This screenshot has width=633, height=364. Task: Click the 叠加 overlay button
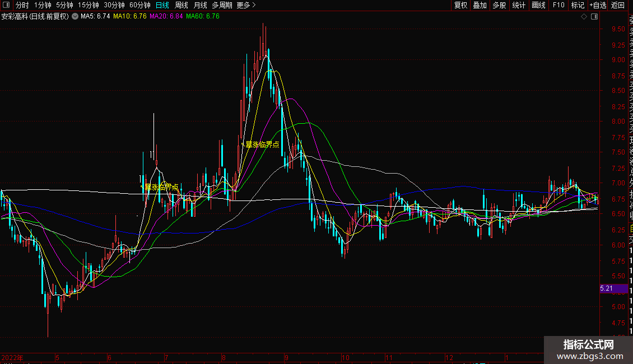pos(480,5)
